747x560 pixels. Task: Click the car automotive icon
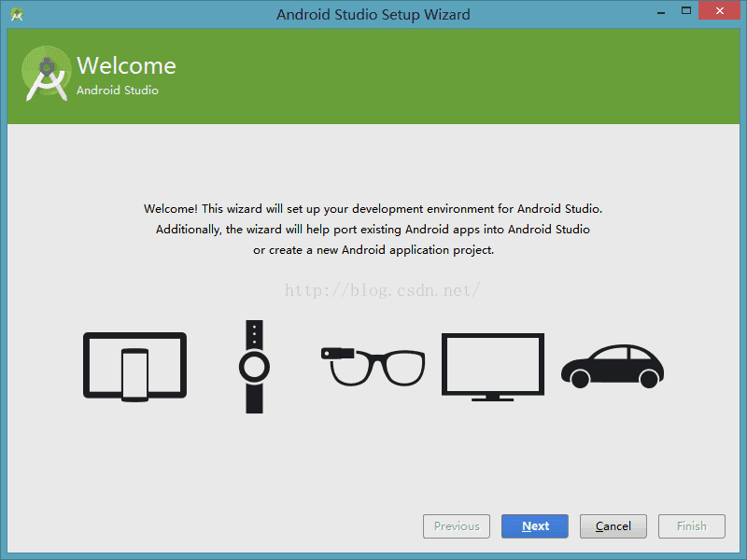tap(613, 366)
